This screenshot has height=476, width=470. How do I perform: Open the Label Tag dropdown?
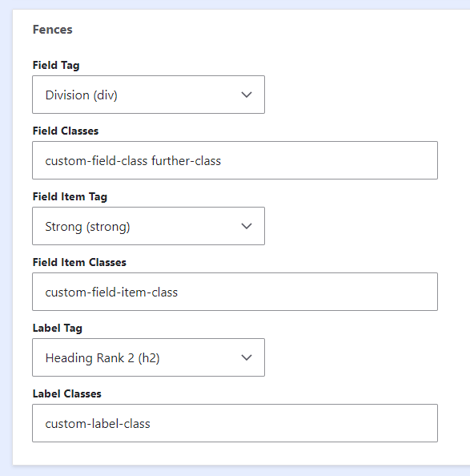pos(148,357)
